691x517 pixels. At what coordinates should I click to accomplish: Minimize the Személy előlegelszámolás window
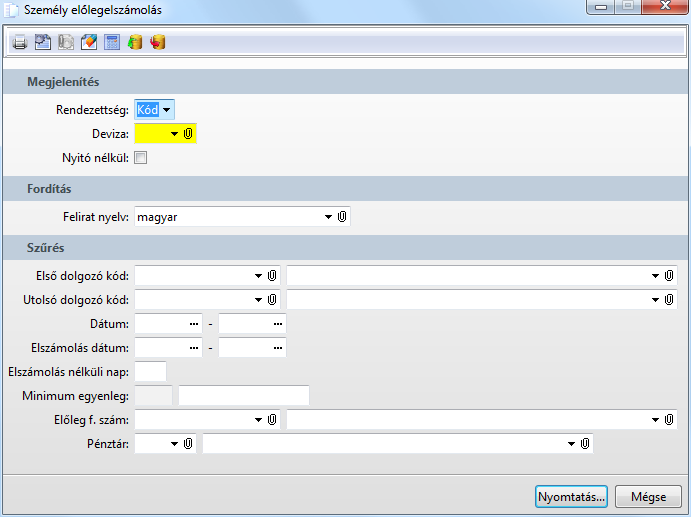click(x=601, y=7)
